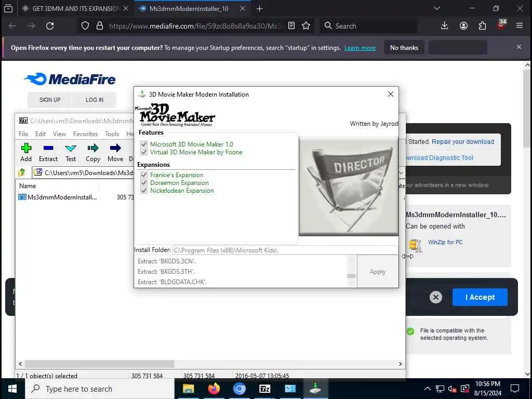Viewport: 532px width, 399px height.
Task: Open Firefox downloads panel
Action: (445, 26)
